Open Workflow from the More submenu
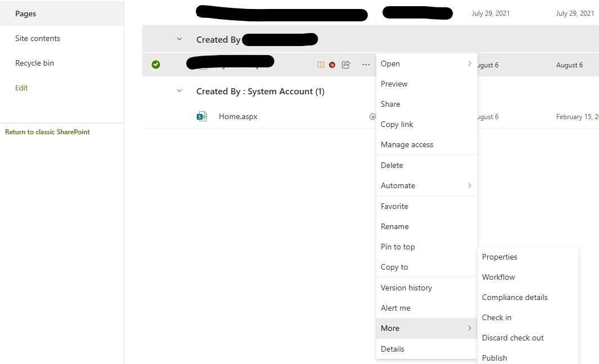 click(498, 277)
